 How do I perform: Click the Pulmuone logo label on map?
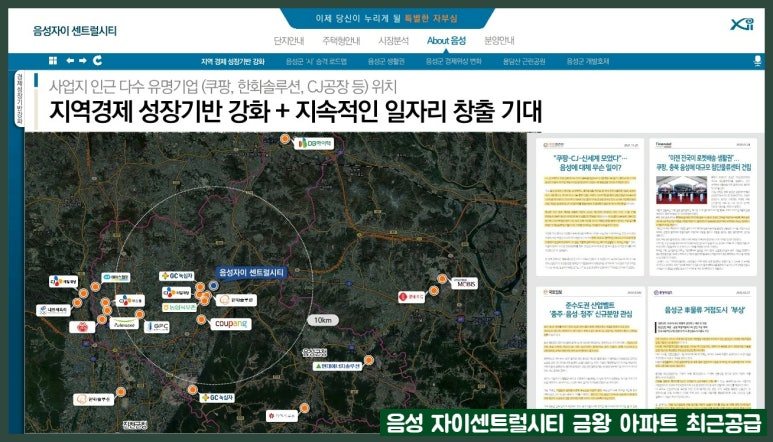[123, 324]
